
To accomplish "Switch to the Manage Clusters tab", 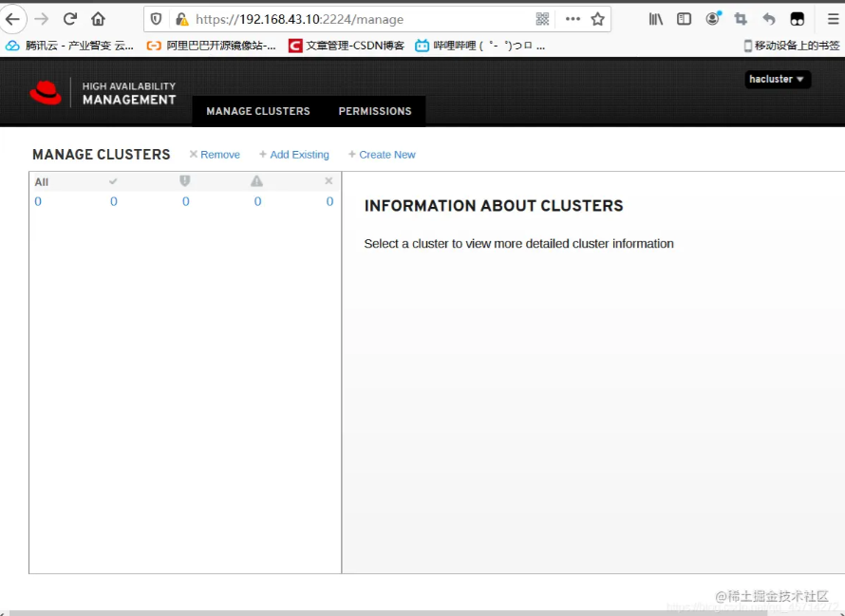I will 258,112.
